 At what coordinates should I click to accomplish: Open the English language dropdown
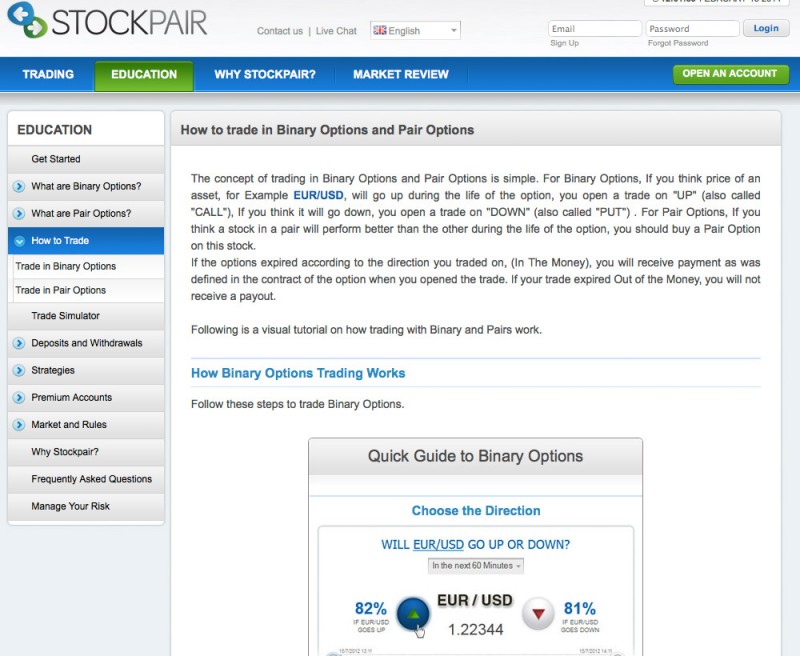pyautogui.click(x=415, y=31)
